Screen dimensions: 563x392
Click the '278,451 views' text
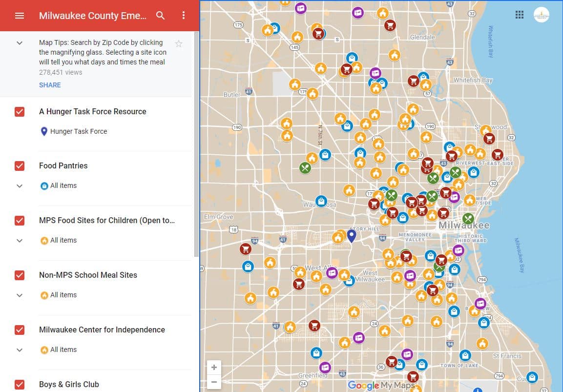pyautogui.click(x=61, y=72)
